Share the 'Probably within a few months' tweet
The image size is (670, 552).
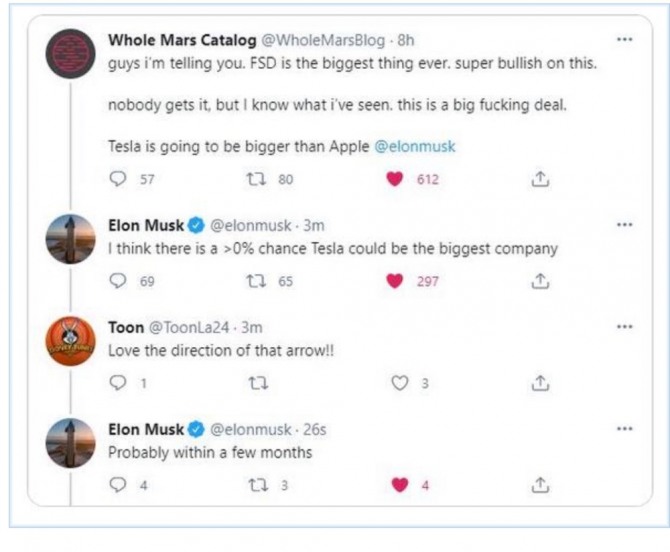[x=539, y=485]
